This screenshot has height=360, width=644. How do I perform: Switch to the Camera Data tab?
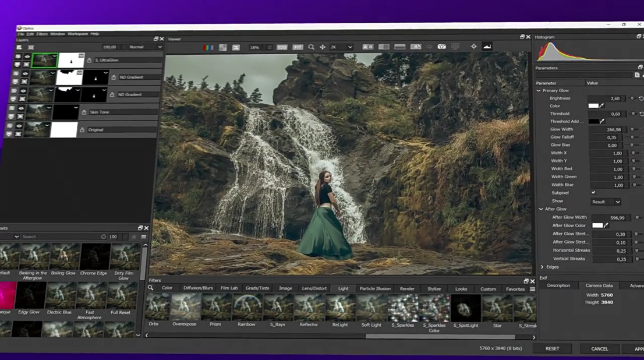pos(599,285)
